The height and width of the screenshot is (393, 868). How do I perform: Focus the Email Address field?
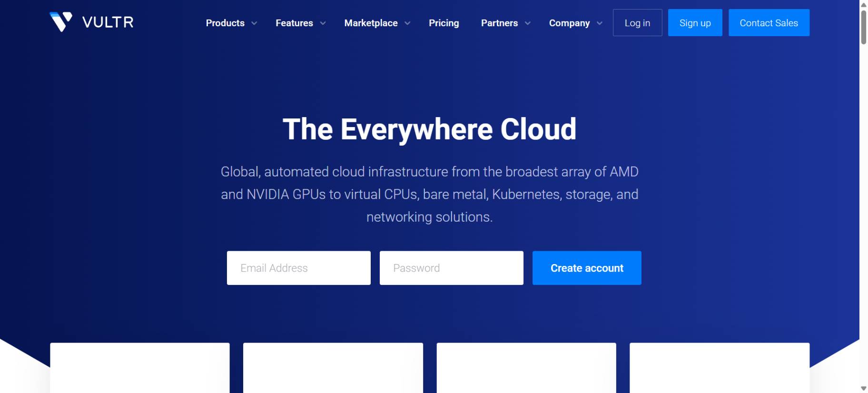tap(298, 268)
